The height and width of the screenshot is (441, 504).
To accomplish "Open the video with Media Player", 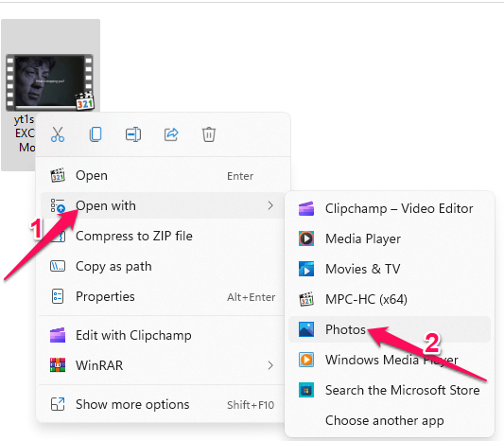I will 390,238.
